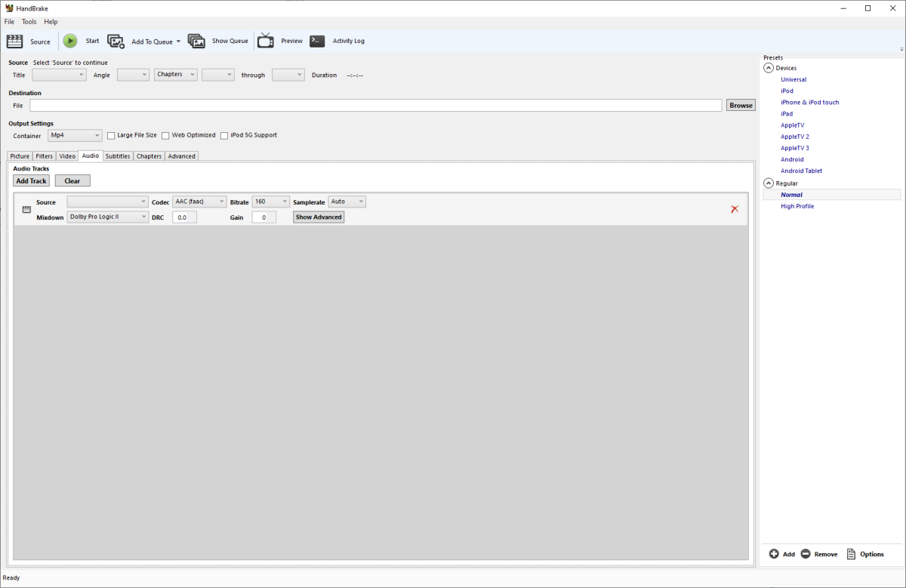This screenshot has width=906, height=588.
Task: Collapse the Devices preset group
Action: point(769,68)
